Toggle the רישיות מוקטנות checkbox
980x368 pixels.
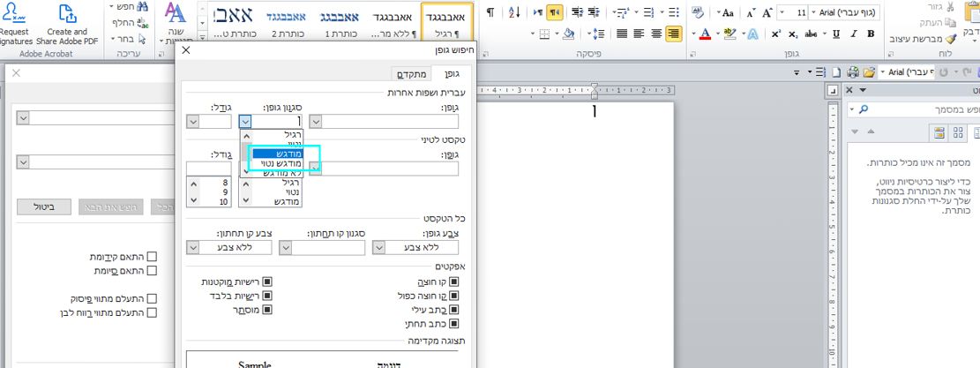(x=267, y=282)
